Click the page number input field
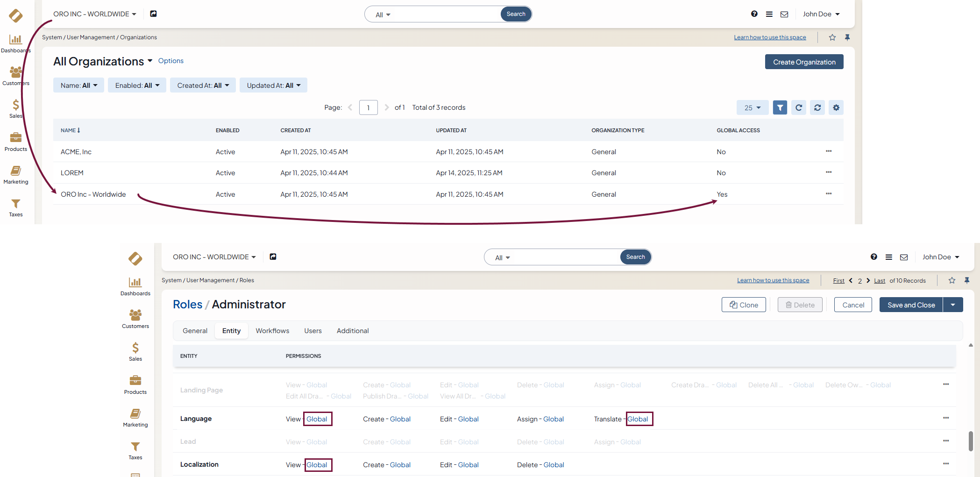This screenshot has height=477, width=980. [368, 107]
